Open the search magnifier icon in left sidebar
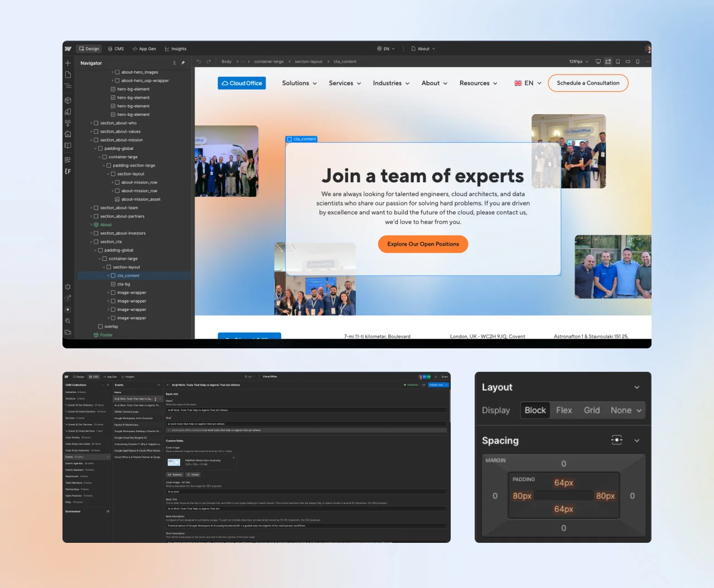This screenshot has height=588, width=714. 68,321
